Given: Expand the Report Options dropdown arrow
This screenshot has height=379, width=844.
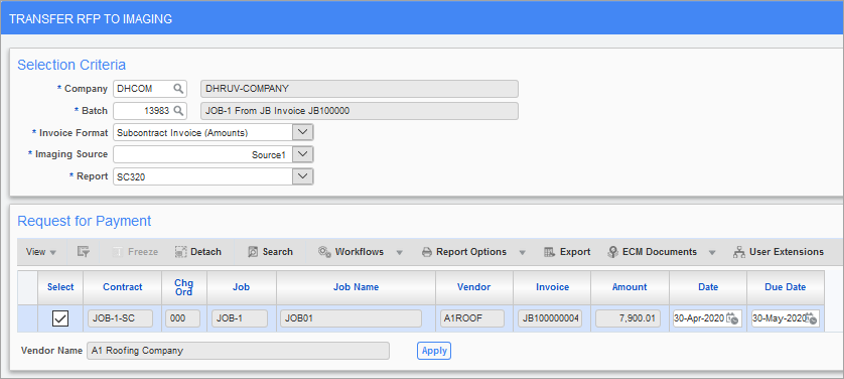Looking at the screenshot, I should point(522,252).
